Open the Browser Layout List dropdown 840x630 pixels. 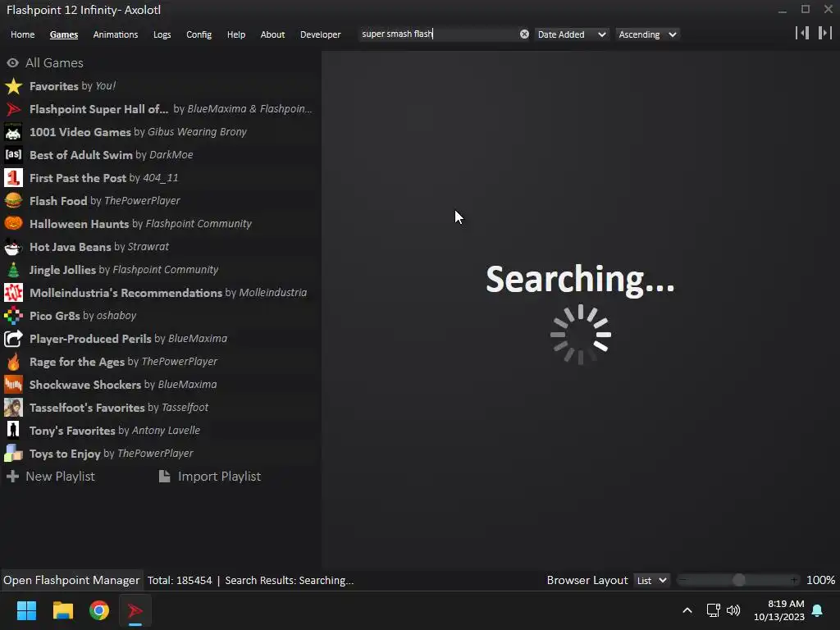point(651,580)
